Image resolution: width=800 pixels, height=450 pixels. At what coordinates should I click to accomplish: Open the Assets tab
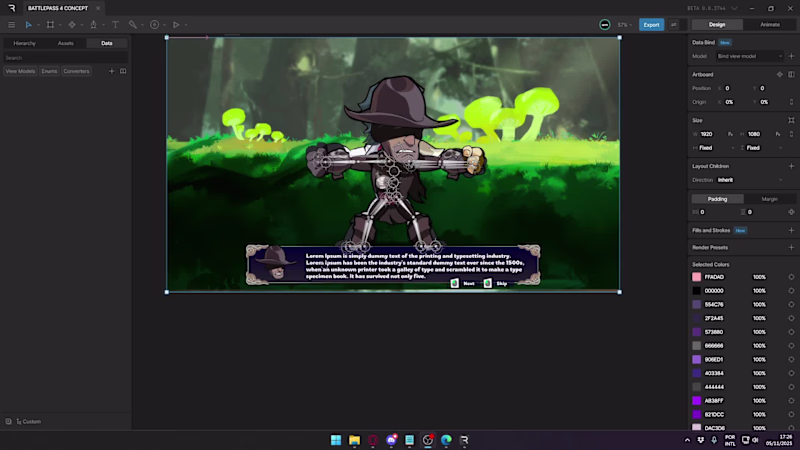tap(66, 43)
